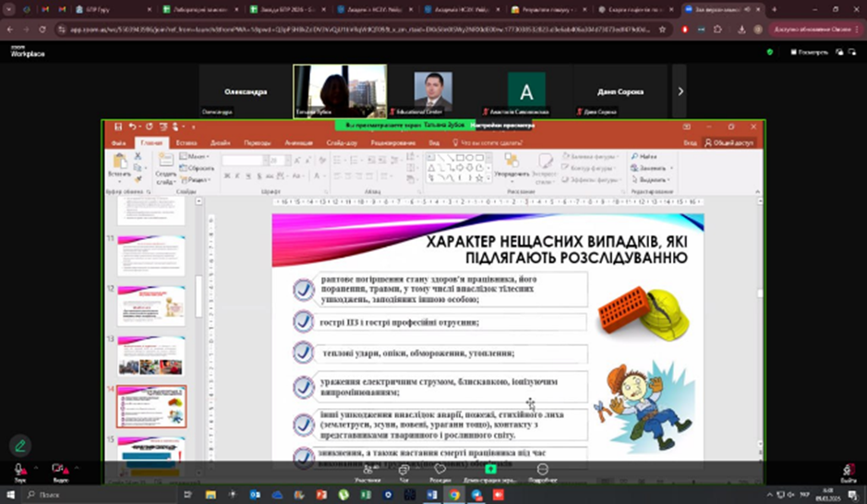Click the Windows Start button
This screenshot has height=504, width=867.
click(10, 495)
